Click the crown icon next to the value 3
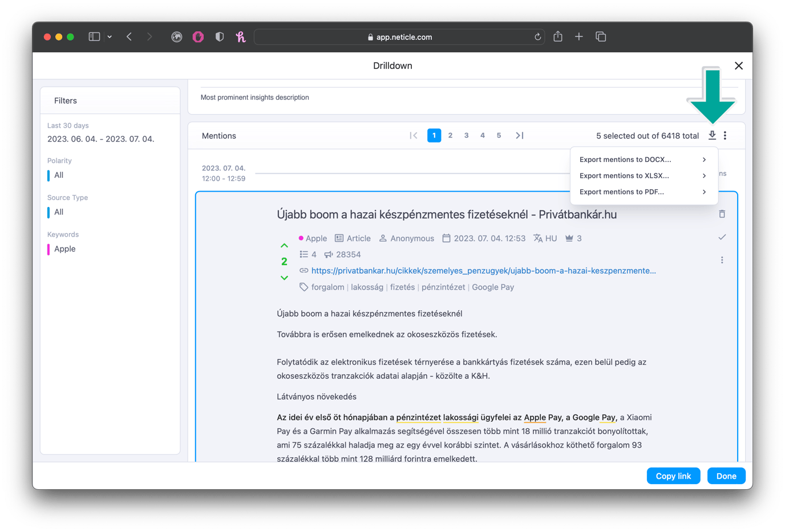Screen dimensions: 785x532 click(x=570, y=238)
